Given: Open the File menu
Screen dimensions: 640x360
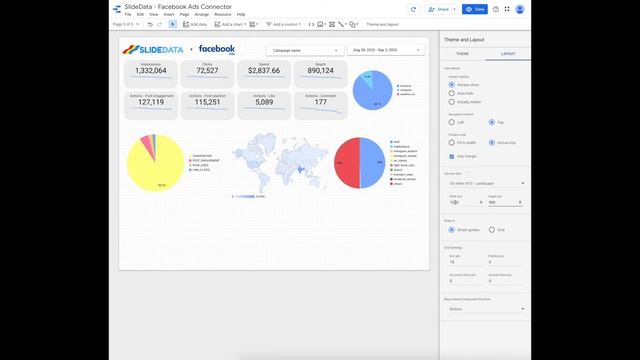Looking at the screenshot, I should (x=128, y=14).
